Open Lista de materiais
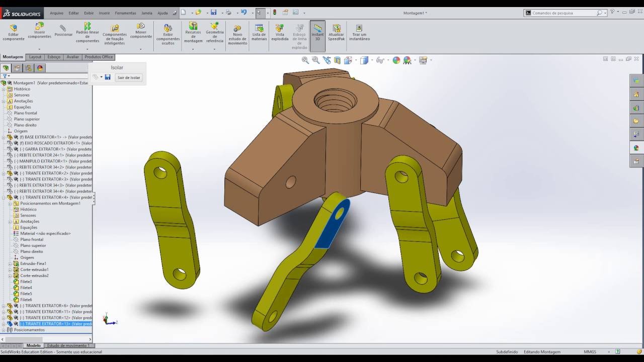The width and height of the screenshot is (644, 362). coord(259,33)
